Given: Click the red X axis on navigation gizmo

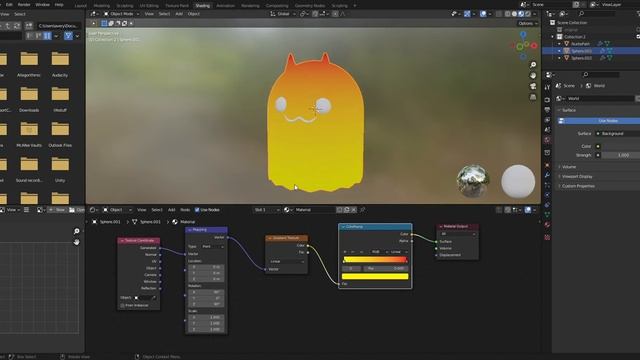Looking at the screenshot, I should (x=534, y=46).
